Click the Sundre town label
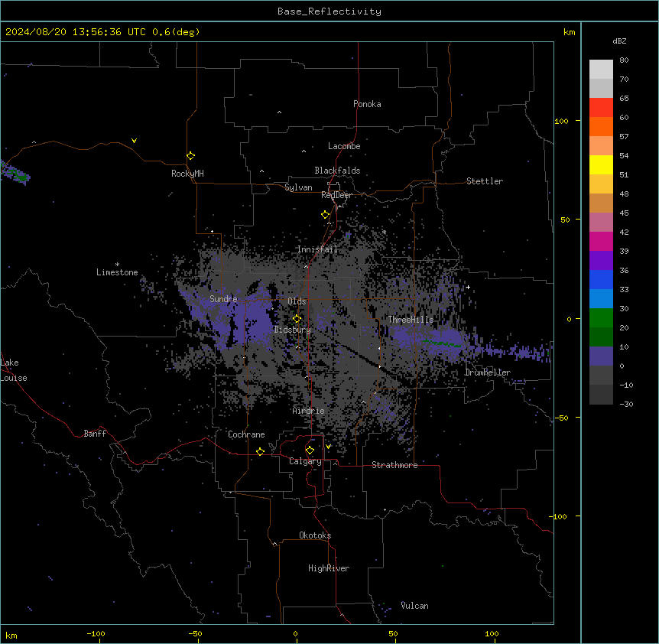 tap(223, 299)
